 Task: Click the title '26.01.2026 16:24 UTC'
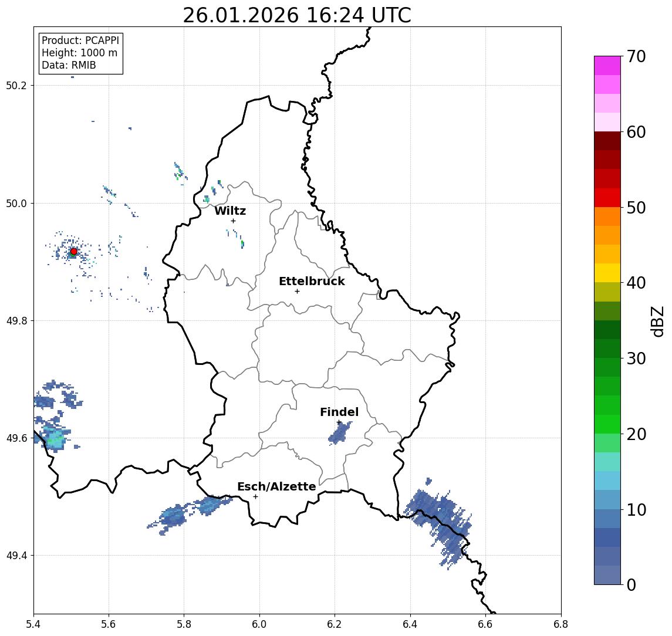click(297, 15)
